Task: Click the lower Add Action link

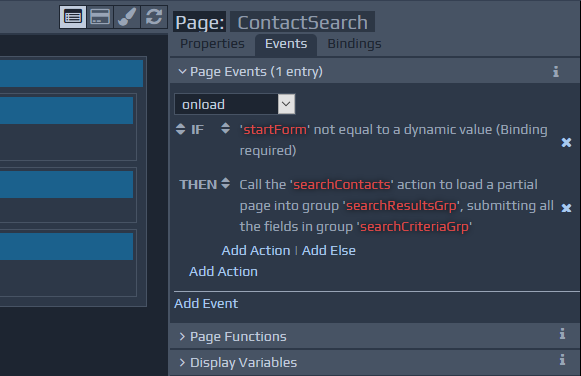Action: tap(223, 272)
